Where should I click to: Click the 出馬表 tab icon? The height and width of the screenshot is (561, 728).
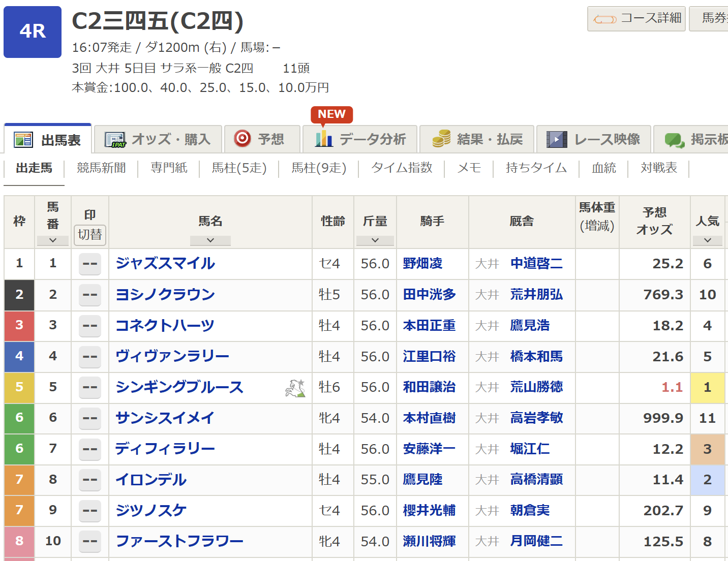point(23,139)
